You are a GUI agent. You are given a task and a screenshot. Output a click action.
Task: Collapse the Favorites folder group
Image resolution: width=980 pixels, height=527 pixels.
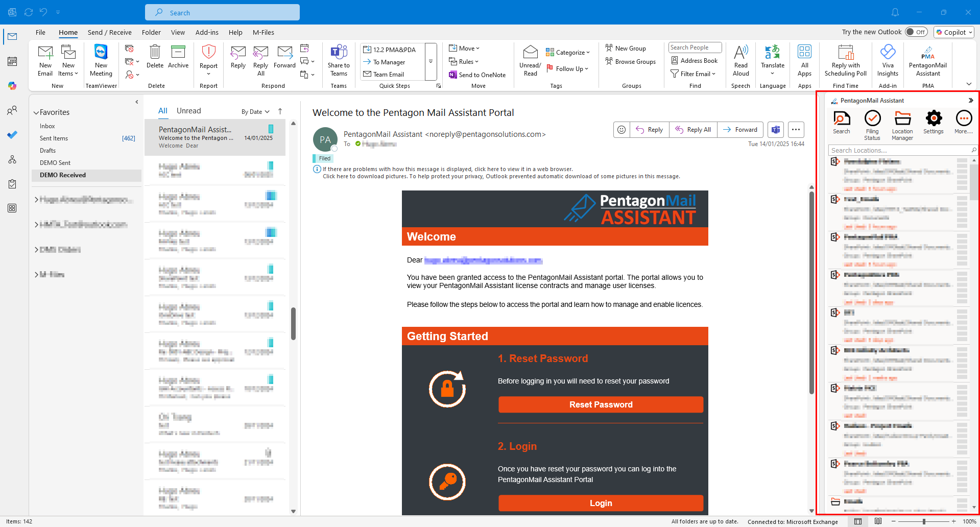click(37, 112)
